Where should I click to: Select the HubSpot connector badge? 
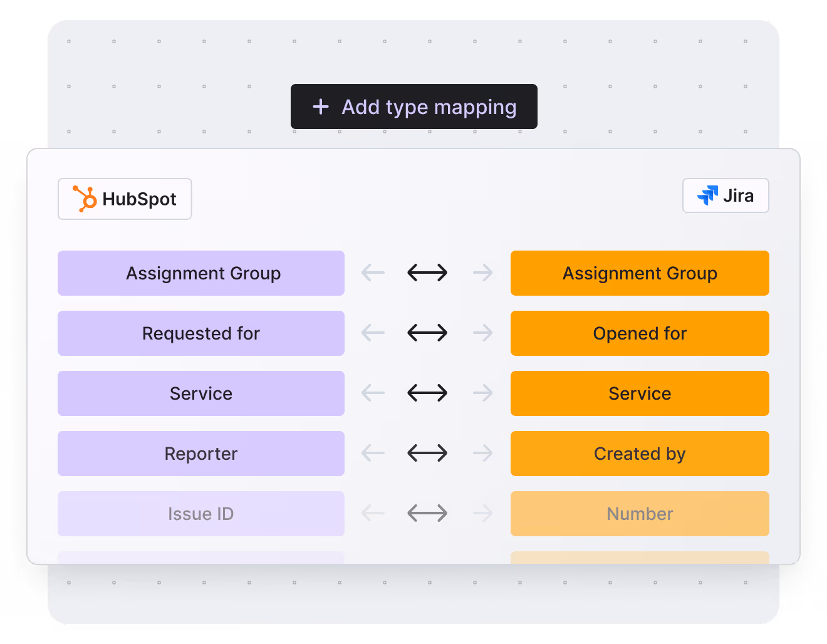[125, 199]
